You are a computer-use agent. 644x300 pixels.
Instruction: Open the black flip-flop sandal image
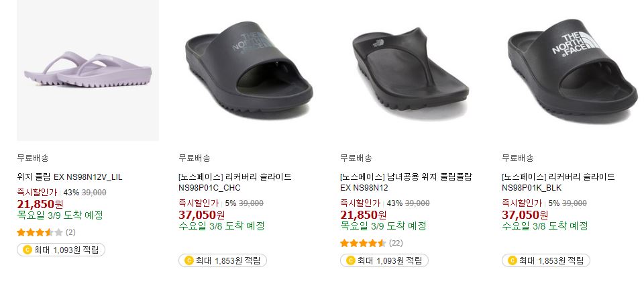tap(411, 70)
